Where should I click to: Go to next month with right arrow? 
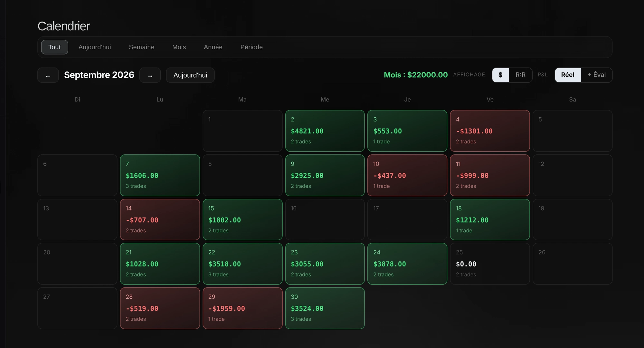pos(150,75)
